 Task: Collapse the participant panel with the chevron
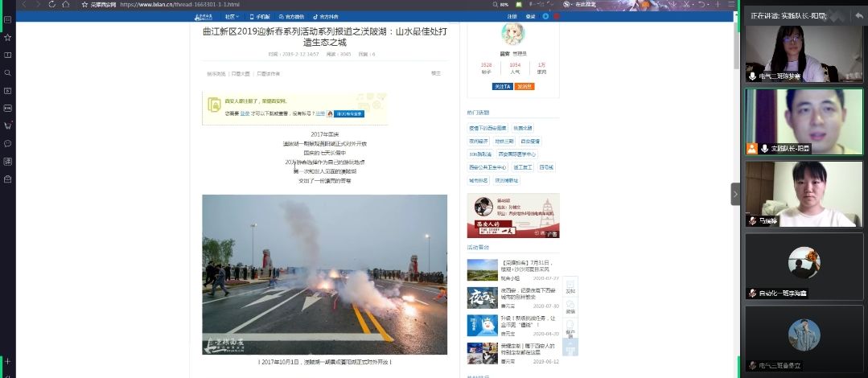coord(735,195)
